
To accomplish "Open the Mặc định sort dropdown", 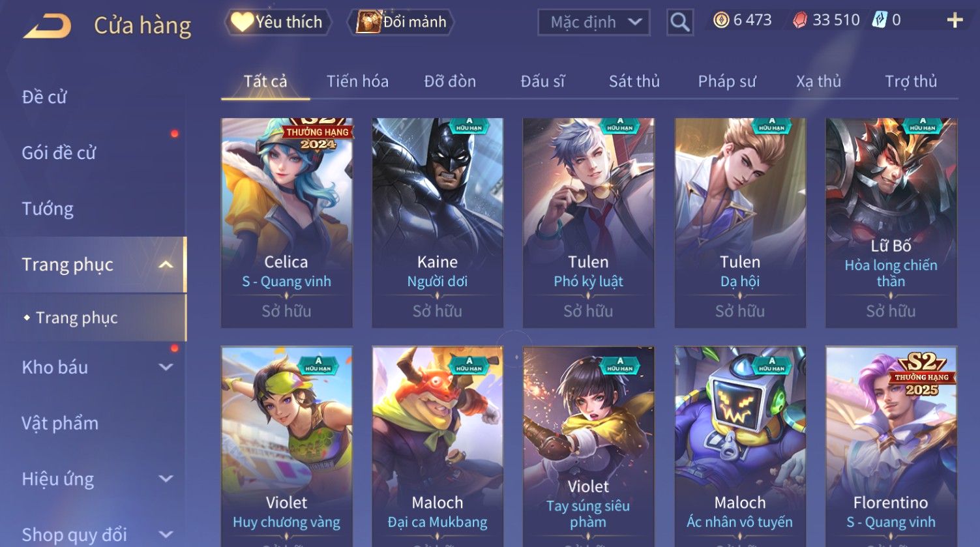I will tap(594, 22).
